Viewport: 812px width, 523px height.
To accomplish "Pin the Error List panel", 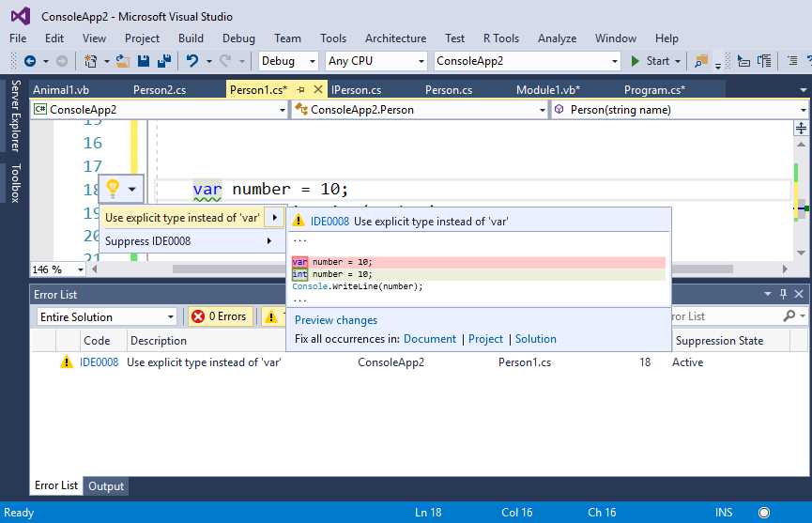I will pos(783,294).
